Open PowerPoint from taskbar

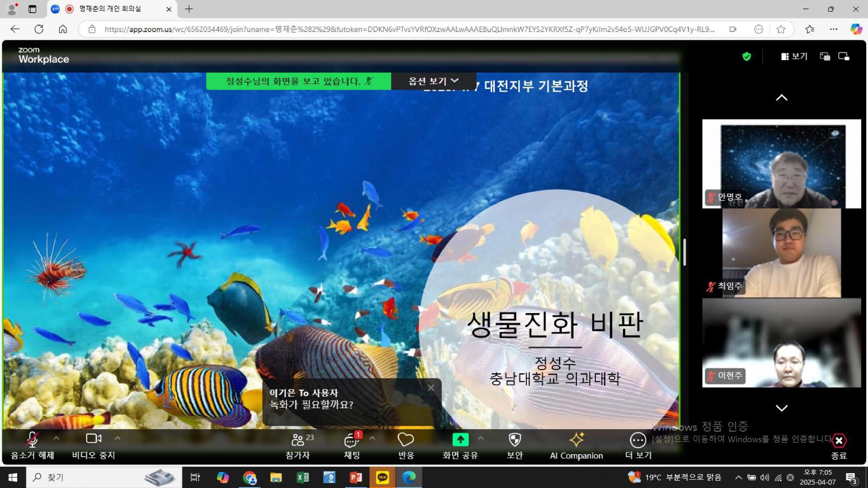tap(356, 477)
